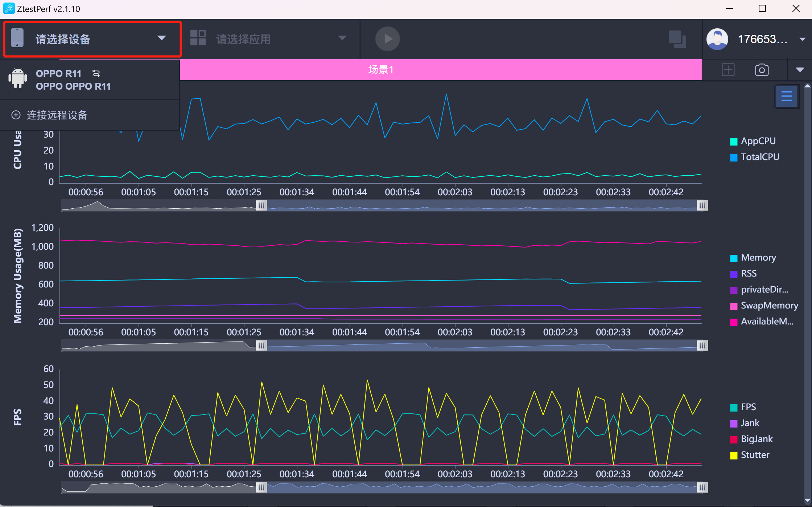The image size is (812, 507).
Task: Click the Android robot icon
Action: point(17,78)
